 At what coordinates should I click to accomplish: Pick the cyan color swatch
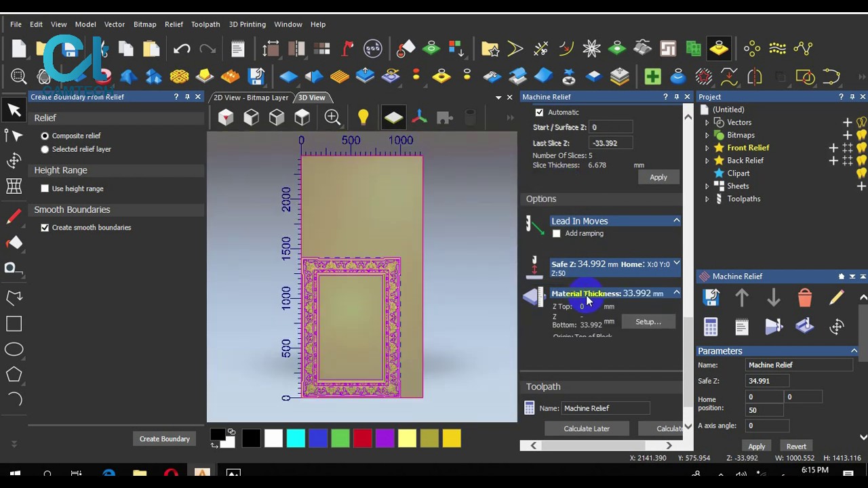(x=296, y=439)
